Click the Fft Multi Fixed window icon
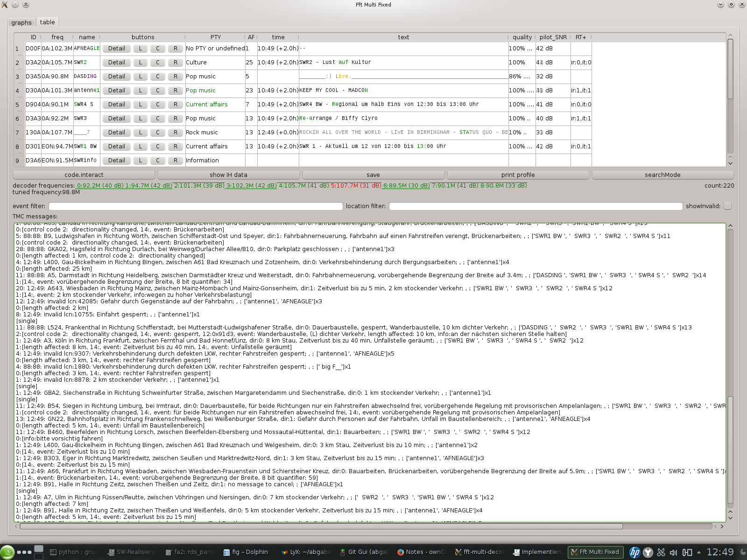This screenshot has height=560, width=747. (4, 4)
